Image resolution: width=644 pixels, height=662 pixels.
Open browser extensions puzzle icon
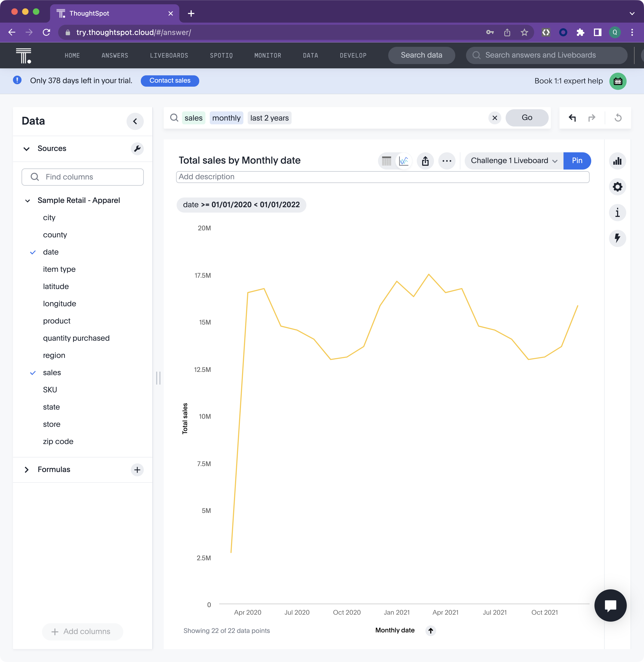pyautogui.click(x=580, y=32)
